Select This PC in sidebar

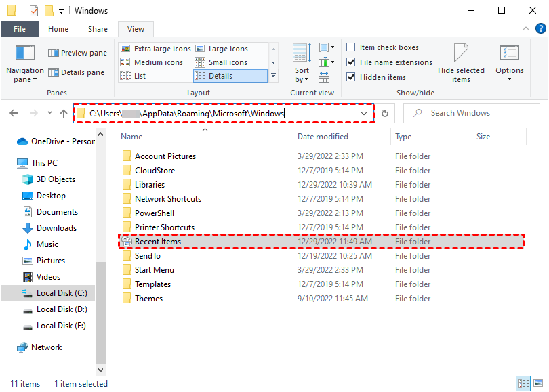tap(37, 162)
